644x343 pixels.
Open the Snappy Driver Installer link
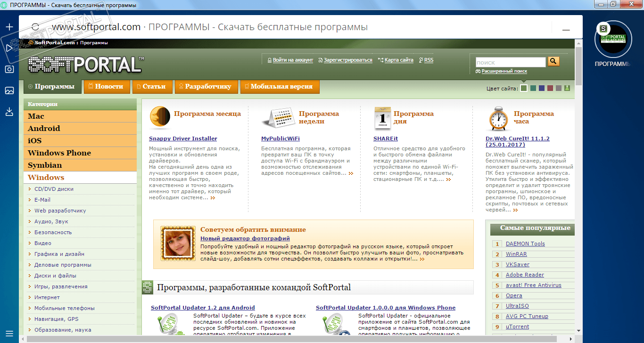[x=183, y=139]
